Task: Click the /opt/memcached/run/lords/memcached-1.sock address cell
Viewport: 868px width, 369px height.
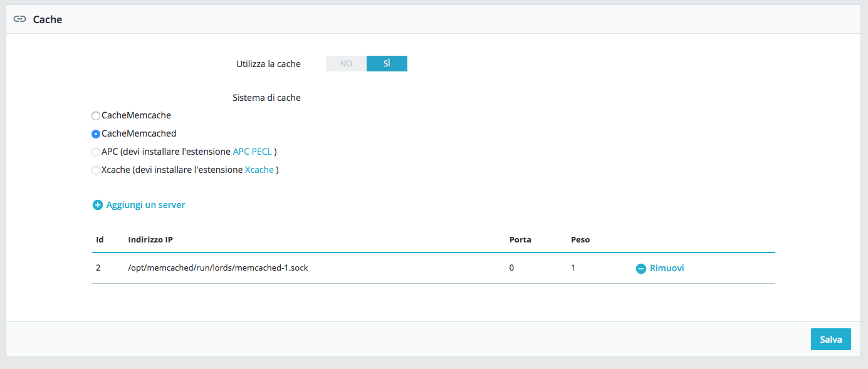Action: click(218, 268)
